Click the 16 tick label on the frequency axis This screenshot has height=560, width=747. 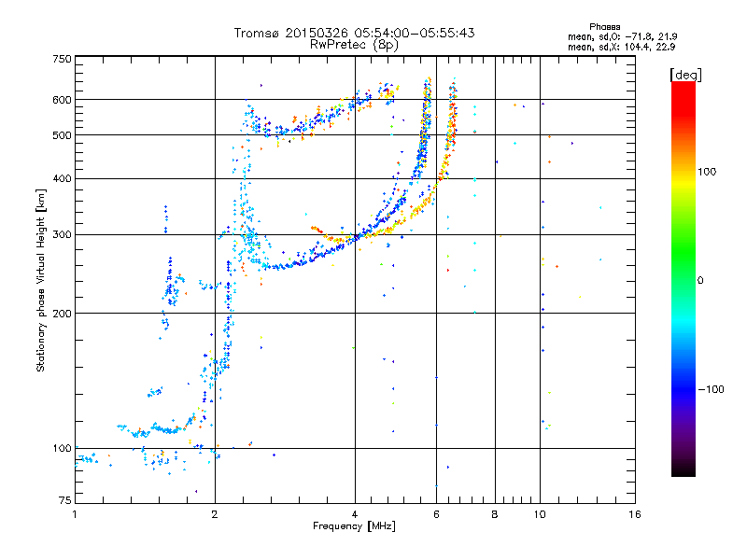[x=635, y=514]
